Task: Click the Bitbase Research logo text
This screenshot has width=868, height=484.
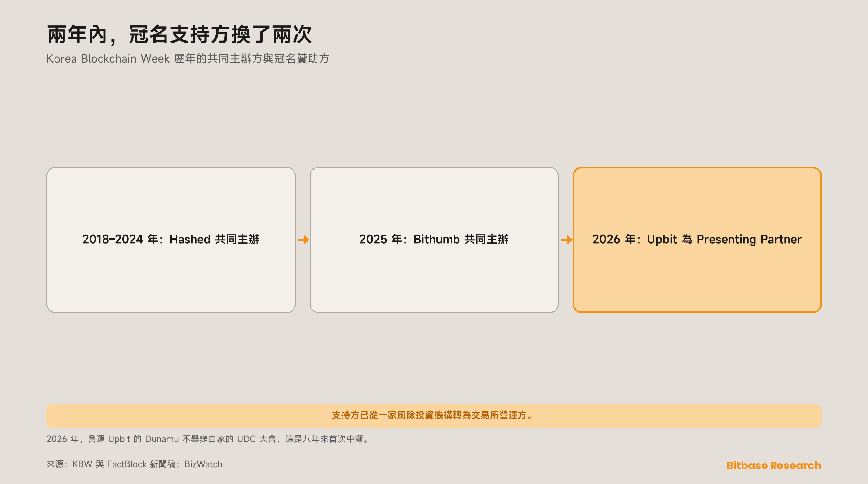Action: coord(774,465)
